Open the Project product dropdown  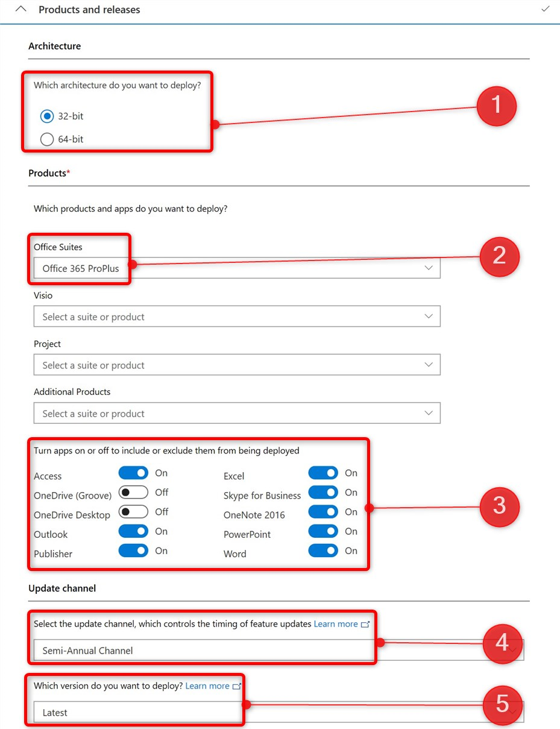tap(237, 365)
